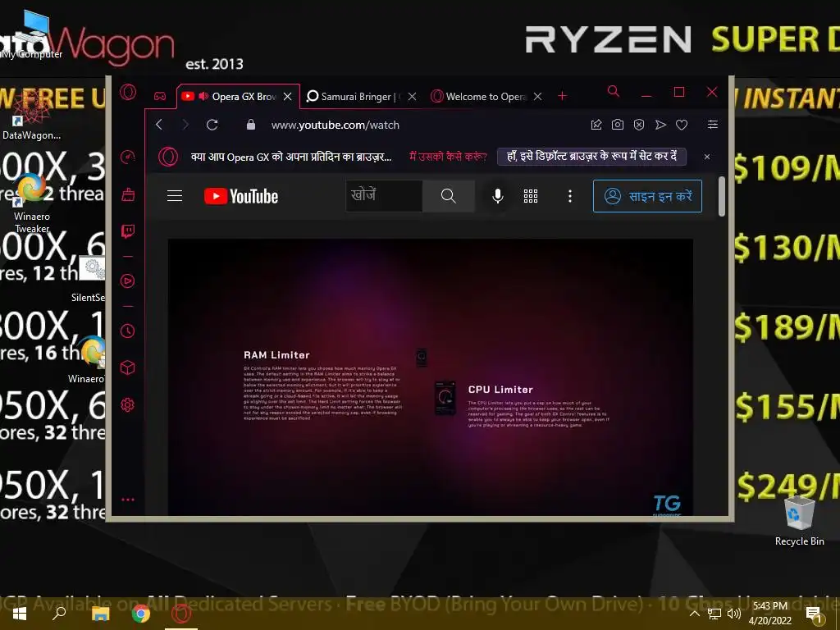The image size is (840, 630).
Task: Dismiss the default browser prompt bar
Action: [x=707, y=157]
